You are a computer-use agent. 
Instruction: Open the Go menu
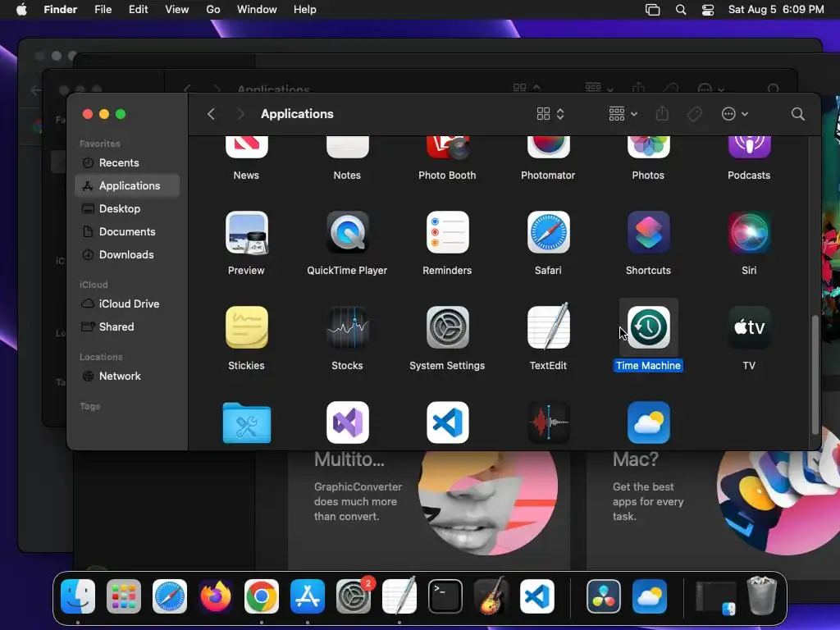tap(213, 10)
